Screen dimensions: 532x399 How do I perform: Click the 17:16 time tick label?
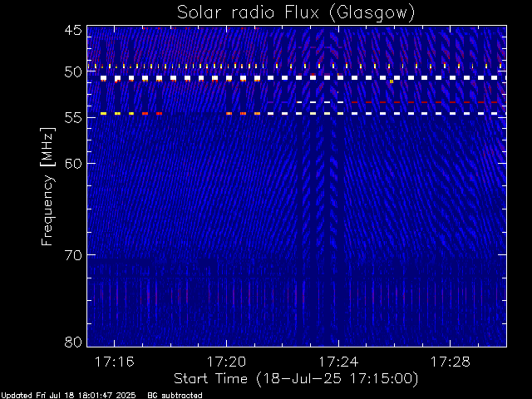click(115, 362)
